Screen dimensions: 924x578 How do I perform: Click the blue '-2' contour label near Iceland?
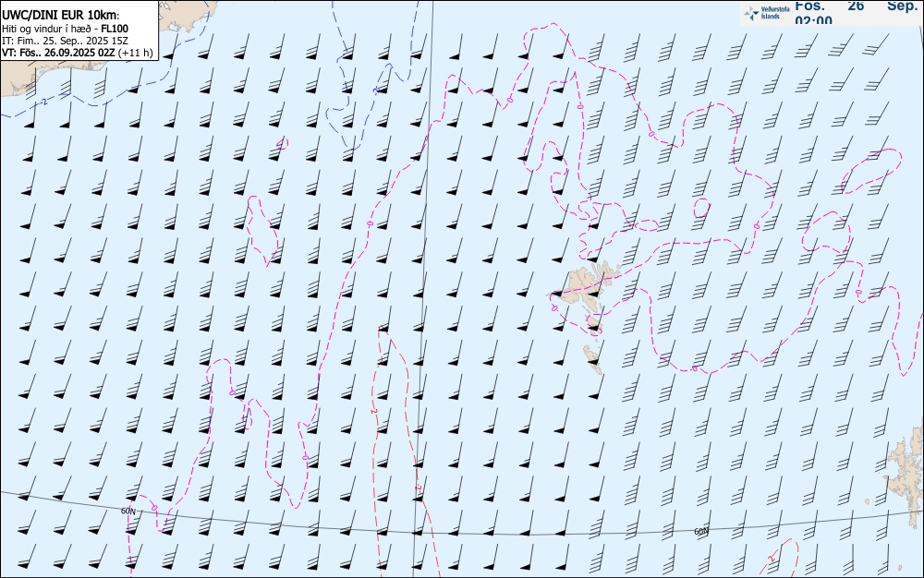click(44, 102)
